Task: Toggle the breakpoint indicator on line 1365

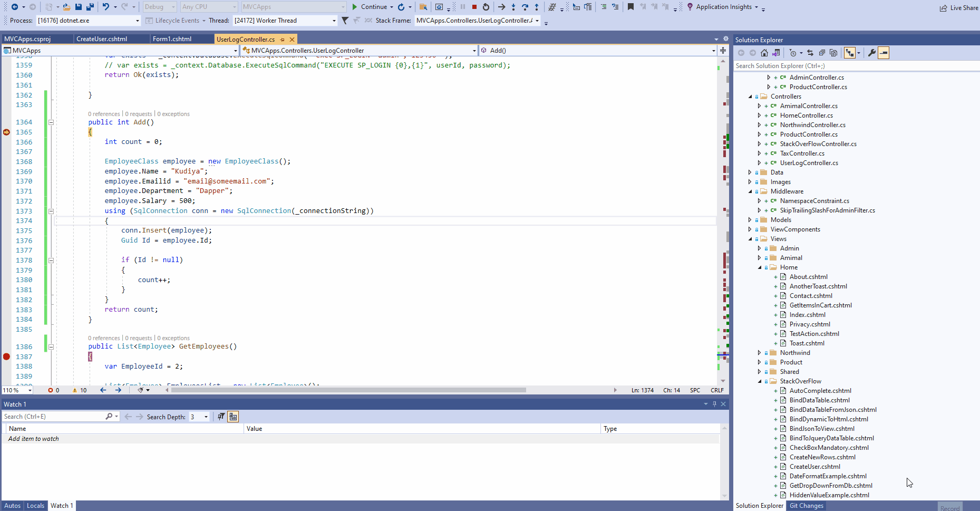Action: click(7, 132)
